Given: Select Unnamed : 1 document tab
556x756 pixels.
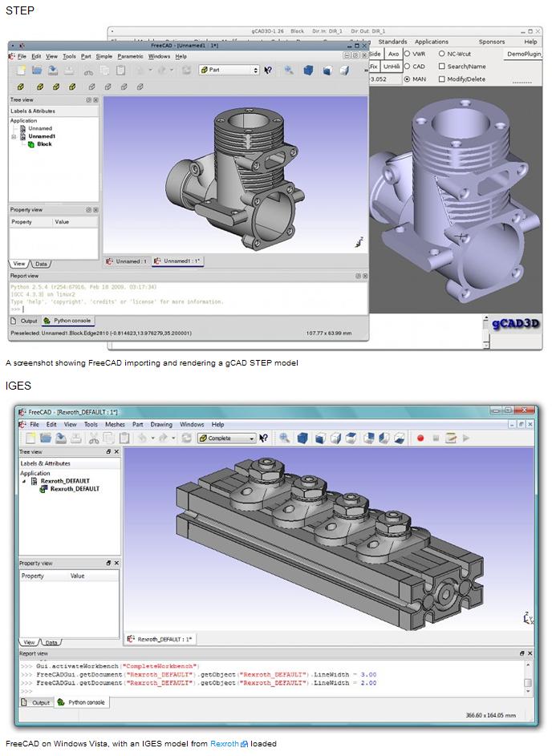Looking at the screenshot, I should pos(127,261).
